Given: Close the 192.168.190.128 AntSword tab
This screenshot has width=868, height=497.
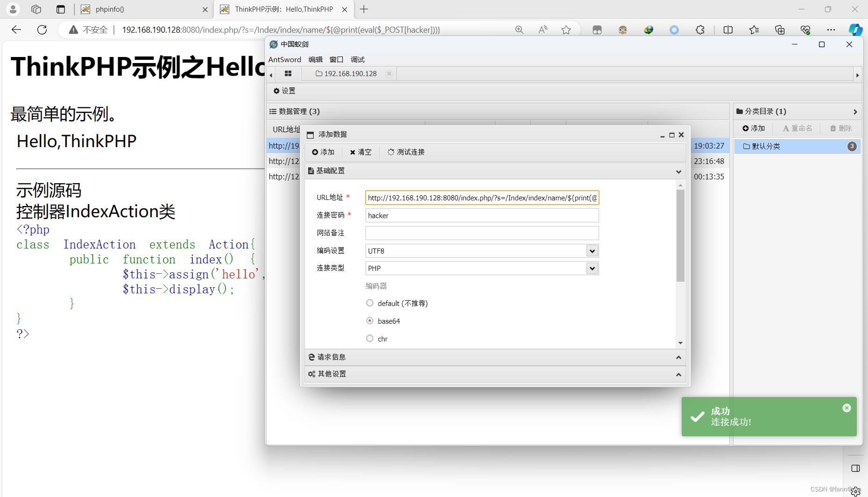Looking at the screenshot, I should [389, 74].
